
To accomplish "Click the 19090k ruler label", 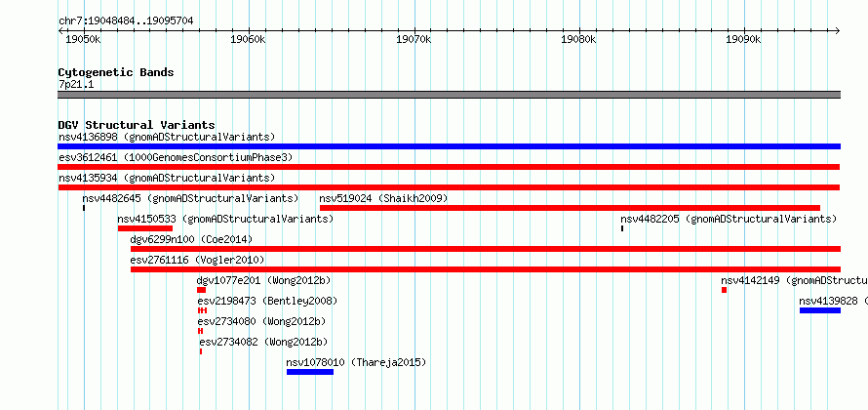I will point(744,39).
